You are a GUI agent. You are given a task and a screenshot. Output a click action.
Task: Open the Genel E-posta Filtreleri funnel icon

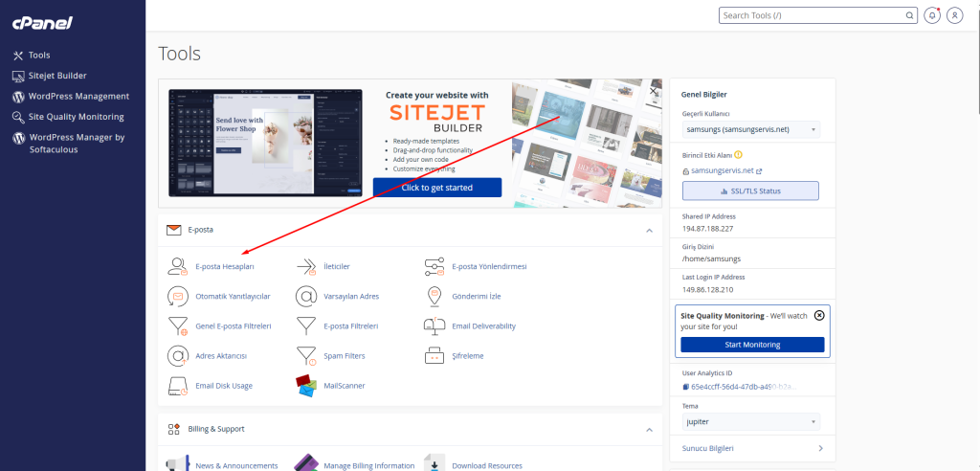pos(178,326)
